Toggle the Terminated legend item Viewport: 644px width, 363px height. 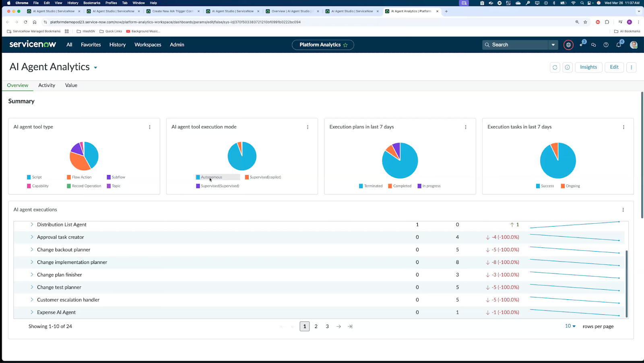click(371, 186)
